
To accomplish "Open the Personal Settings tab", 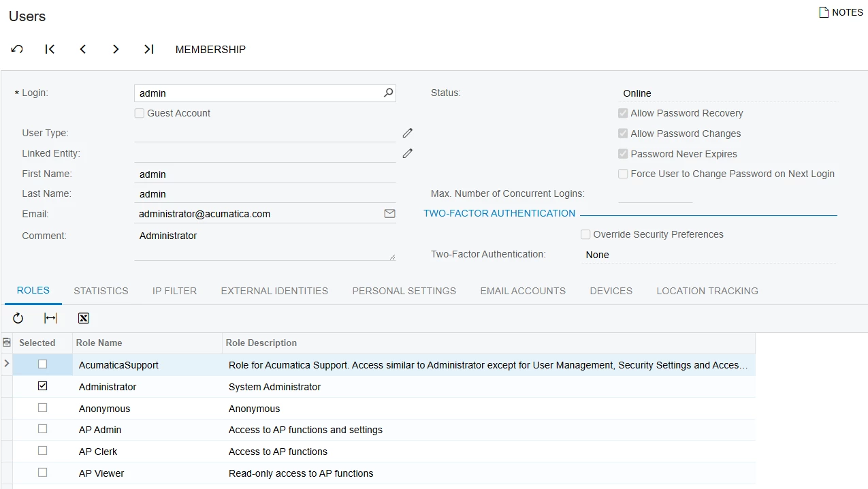I will pyautogui.click(x=404, y=291).
